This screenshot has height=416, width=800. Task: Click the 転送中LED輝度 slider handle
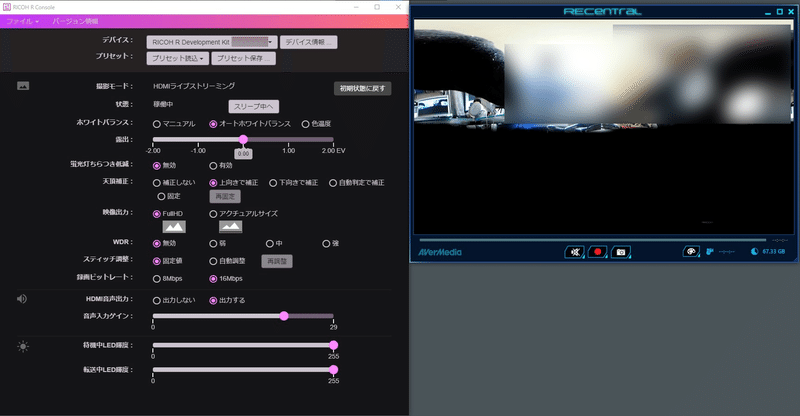[334, 370]
